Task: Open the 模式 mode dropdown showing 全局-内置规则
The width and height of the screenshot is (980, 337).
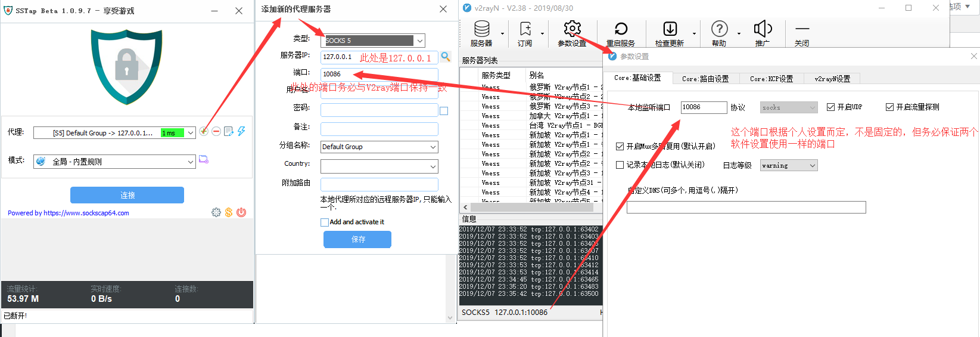Action: click(114, 162)
